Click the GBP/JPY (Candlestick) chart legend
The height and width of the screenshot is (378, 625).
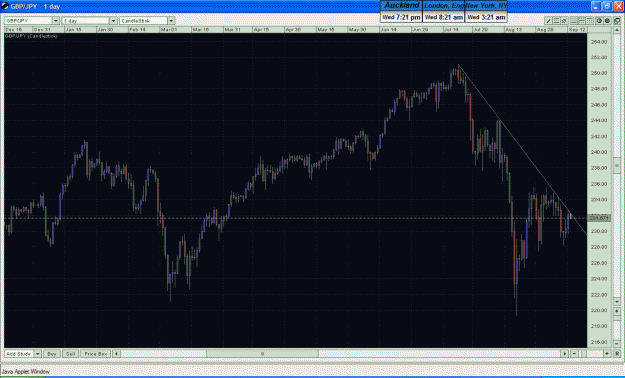(x=31, y=36)
